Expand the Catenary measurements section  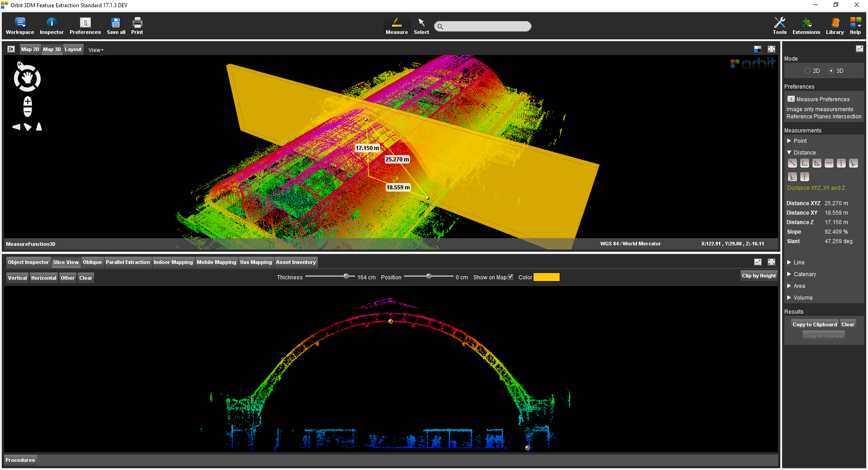coord(804,274)
